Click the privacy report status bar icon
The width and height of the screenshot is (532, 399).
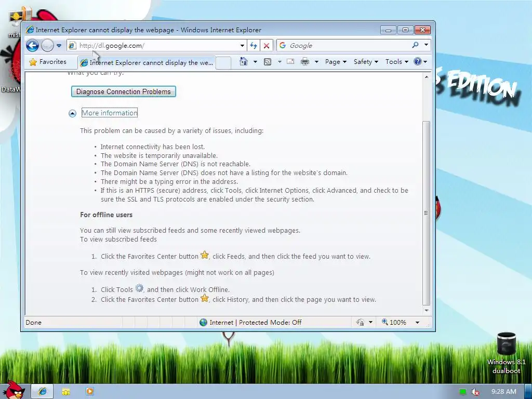click(x=360, y=322)
